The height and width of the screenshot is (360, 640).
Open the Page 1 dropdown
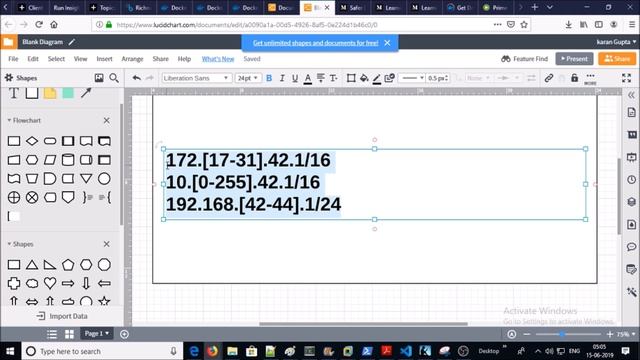click(x=97, y=333)
